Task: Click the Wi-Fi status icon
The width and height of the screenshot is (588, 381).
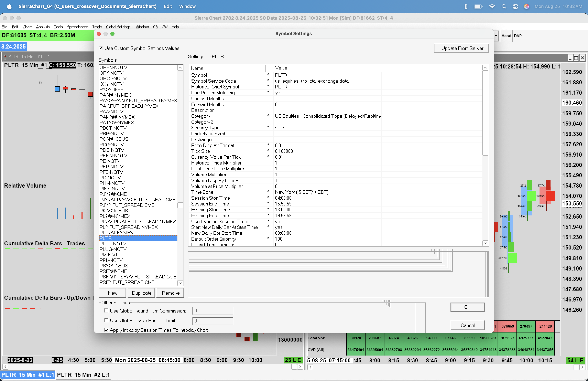Action: [492, 6]
